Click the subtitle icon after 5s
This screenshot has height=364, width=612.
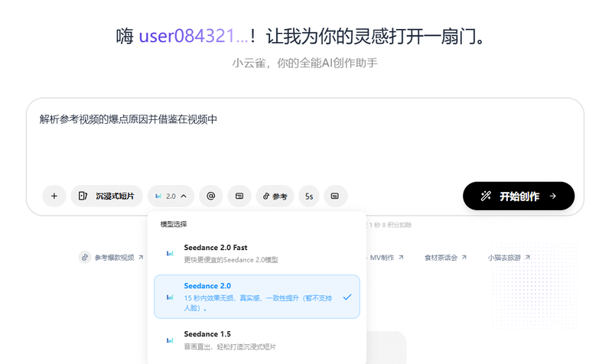335,197
